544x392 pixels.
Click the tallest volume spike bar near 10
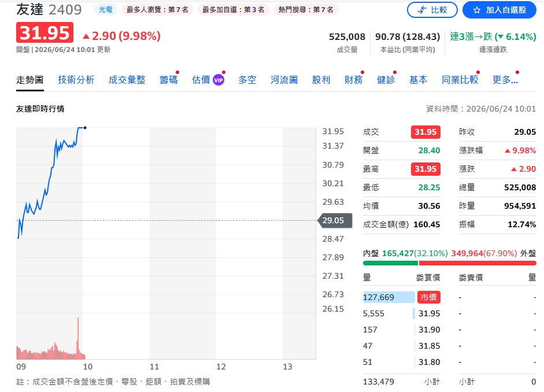click(78, 338)
